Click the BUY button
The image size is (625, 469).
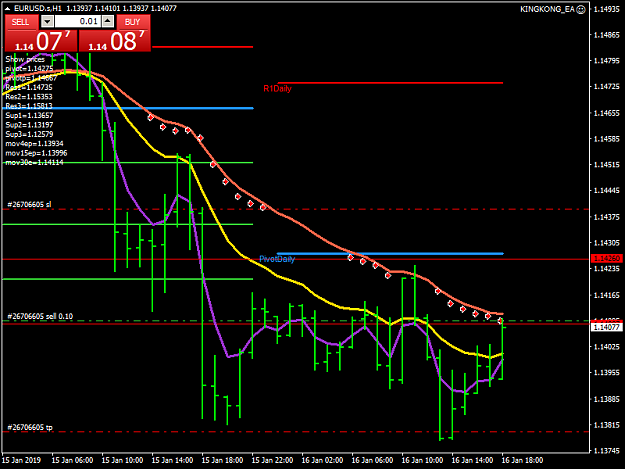point(133,22)
